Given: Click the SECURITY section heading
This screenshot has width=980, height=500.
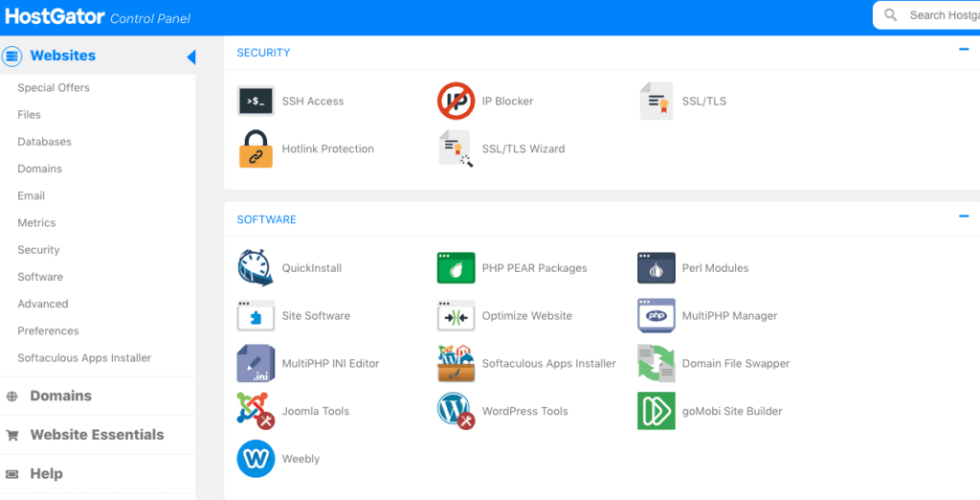Looking at the screenshot, I should [x=263, y=54].
